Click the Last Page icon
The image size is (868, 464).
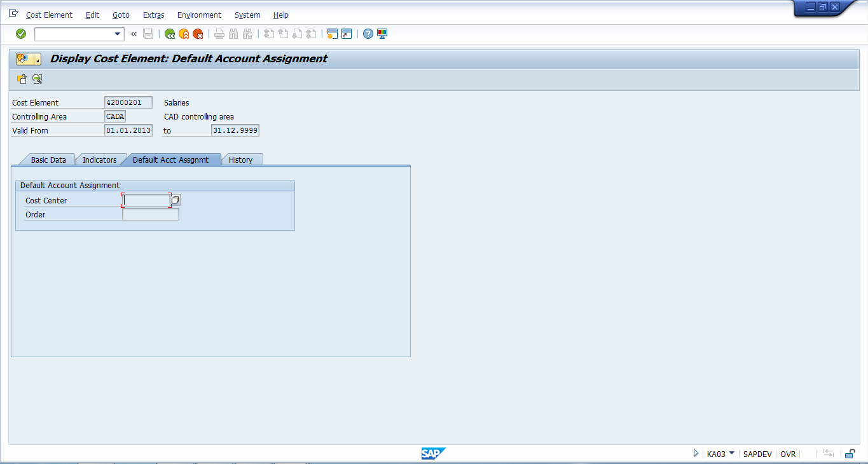(311, 34)
